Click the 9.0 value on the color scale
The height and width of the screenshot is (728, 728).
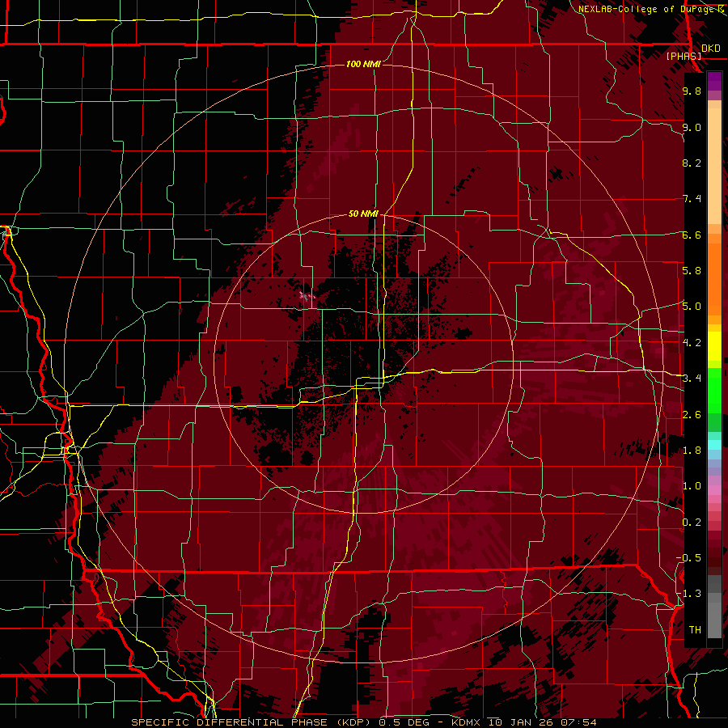click(x=692, y=127)
